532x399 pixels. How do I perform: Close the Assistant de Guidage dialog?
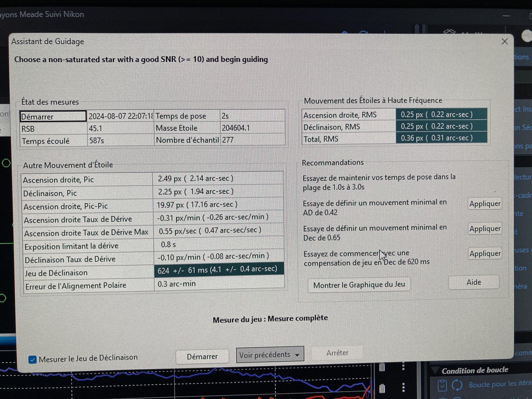pos(504,42)
